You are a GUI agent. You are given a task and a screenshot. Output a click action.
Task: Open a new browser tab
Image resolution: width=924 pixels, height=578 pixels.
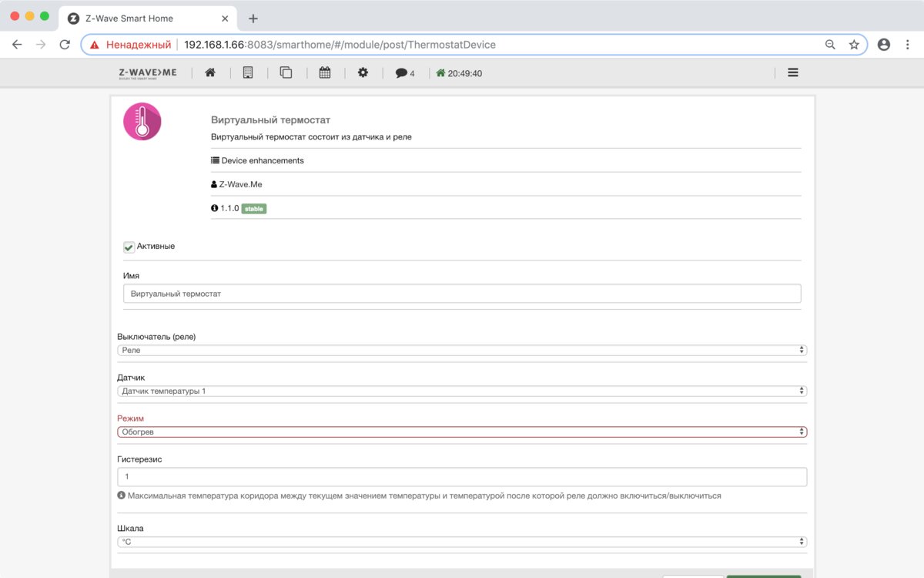[253, 18]
